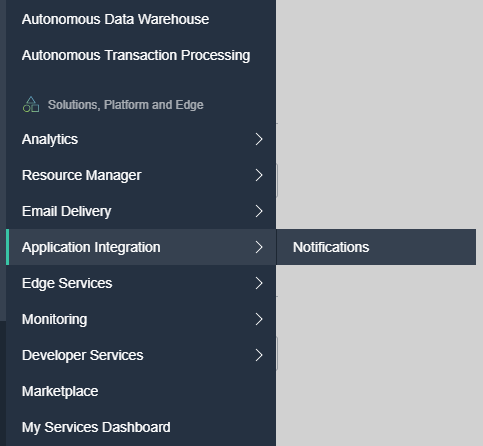Expand the Resource Manager chevron arrow

pos(259,175)
